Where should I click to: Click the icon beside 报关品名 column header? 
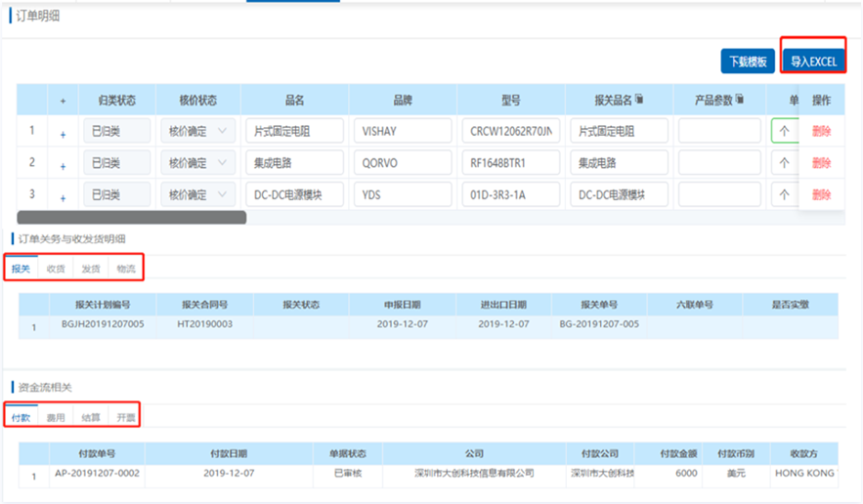click(639, 100)
